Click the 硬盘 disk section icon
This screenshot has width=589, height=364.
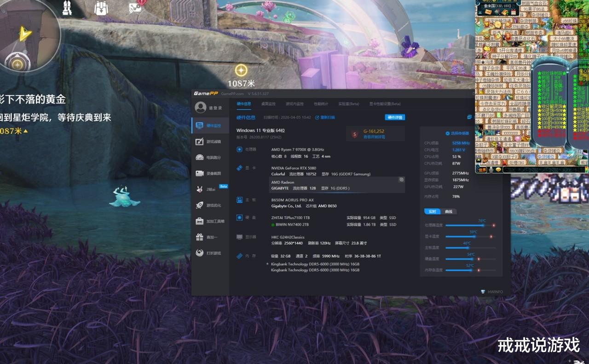239,217
